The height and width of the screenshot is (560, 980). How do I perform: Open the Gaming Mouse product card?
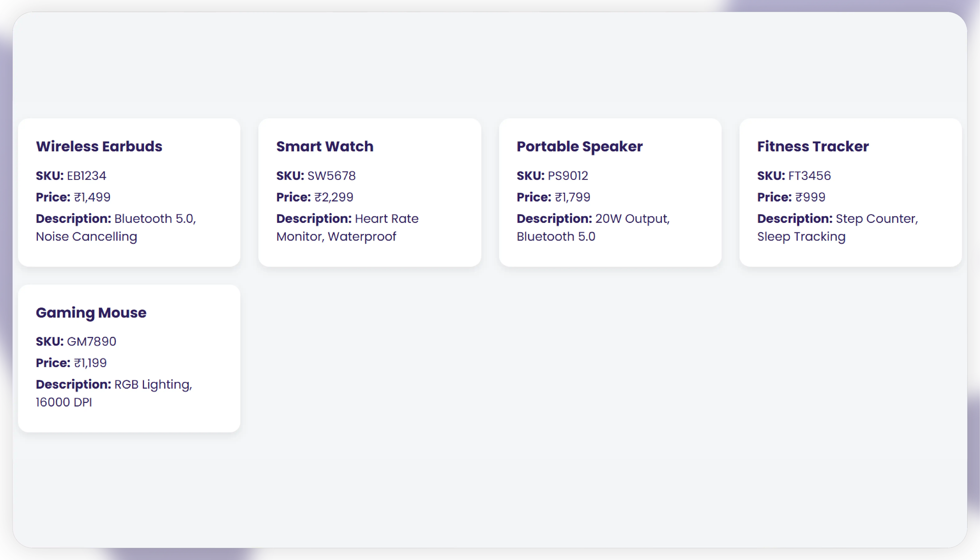[x=129, y=358]
